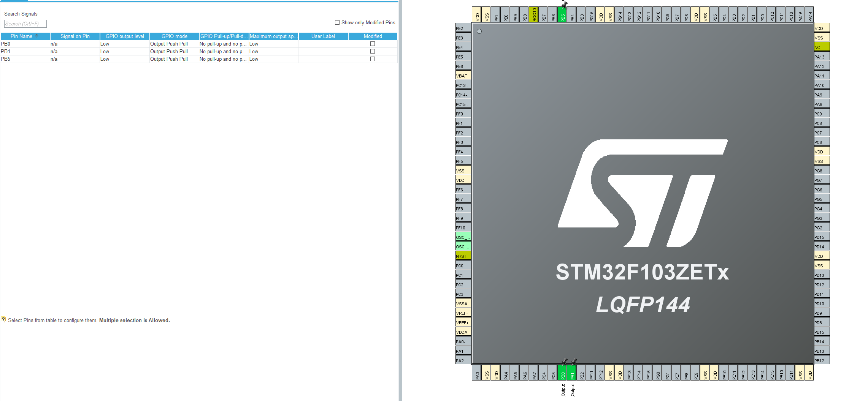Click the PF10 pin on the chip
Screen dimensions: 868x401
(x=463, y=227)
